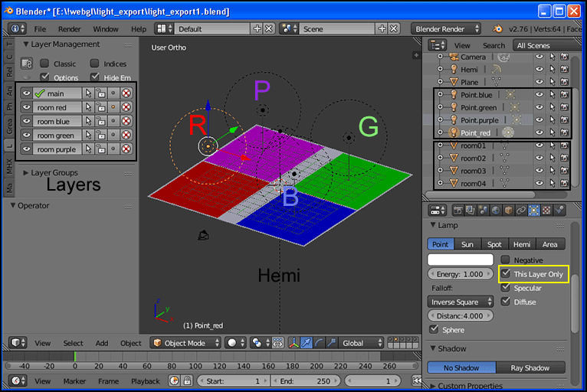The height and width of the screenshot is (392, 587).
Task: Open the Global orientation dropdown
Action: [x=362, y=343]
